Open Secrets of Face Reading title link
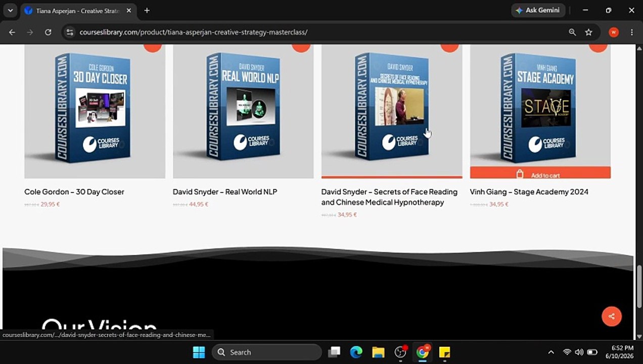 pos(389,197)
